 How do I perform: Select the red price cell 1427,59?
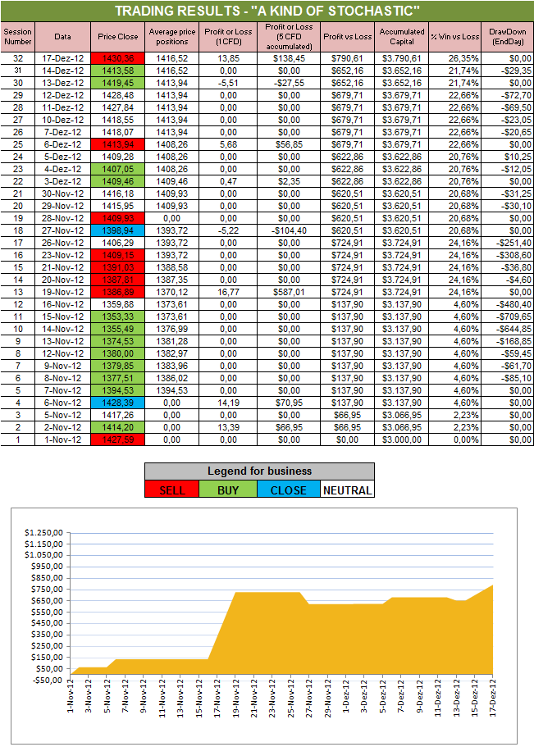(x=117, y=439)
